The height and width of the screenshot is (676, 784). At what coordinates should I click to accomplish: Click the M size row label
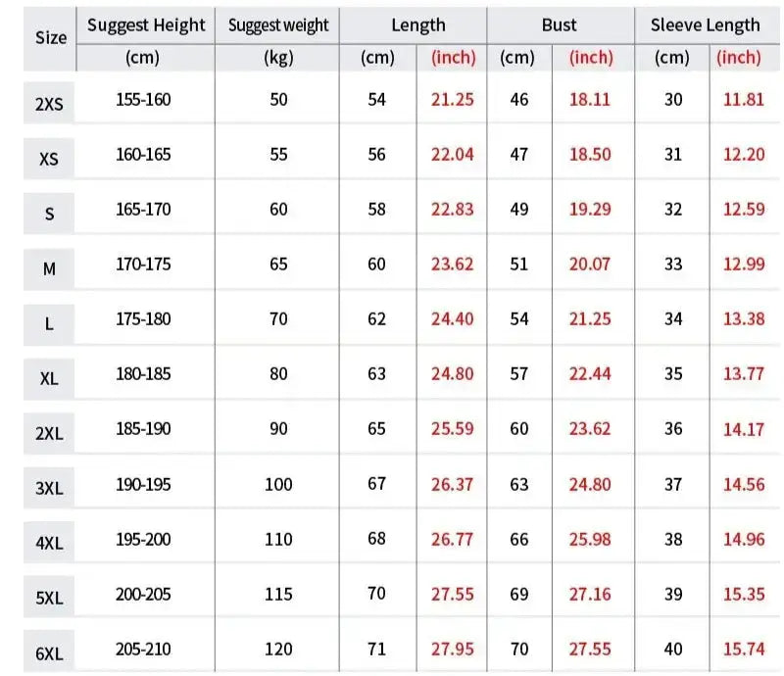pyautogui.click(x=49, y=268)
